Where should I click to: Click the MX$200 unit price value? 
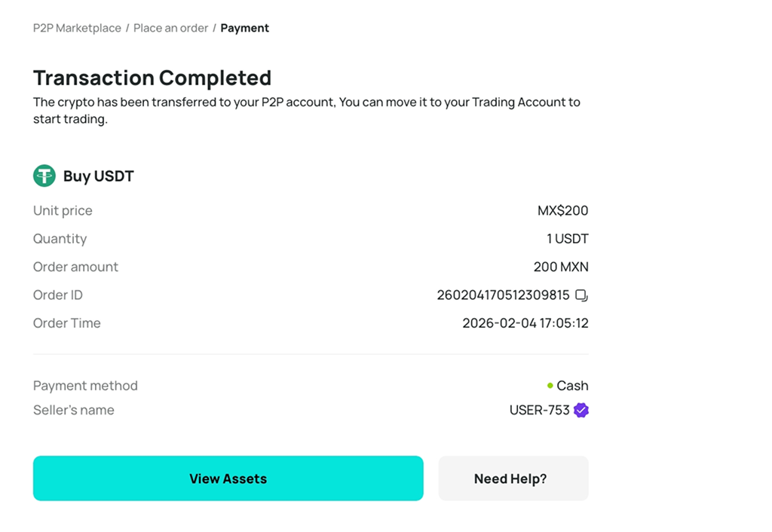(x=562, y=211)
